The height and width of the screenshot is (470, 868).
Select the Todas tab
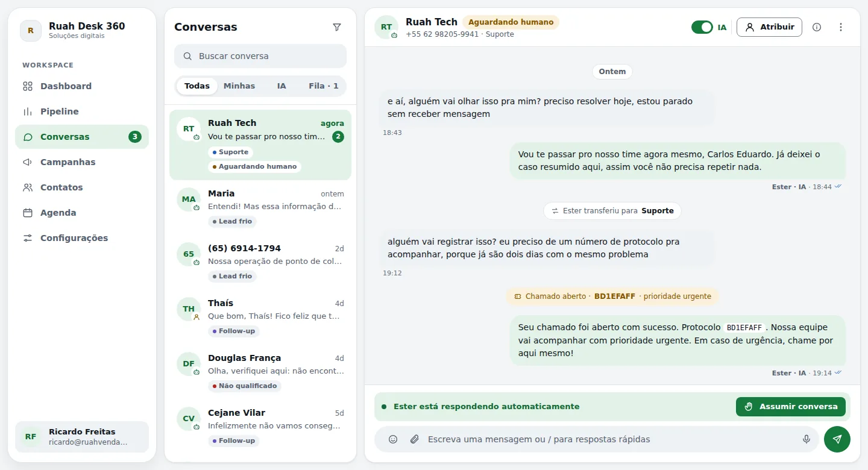click(197, 86)
